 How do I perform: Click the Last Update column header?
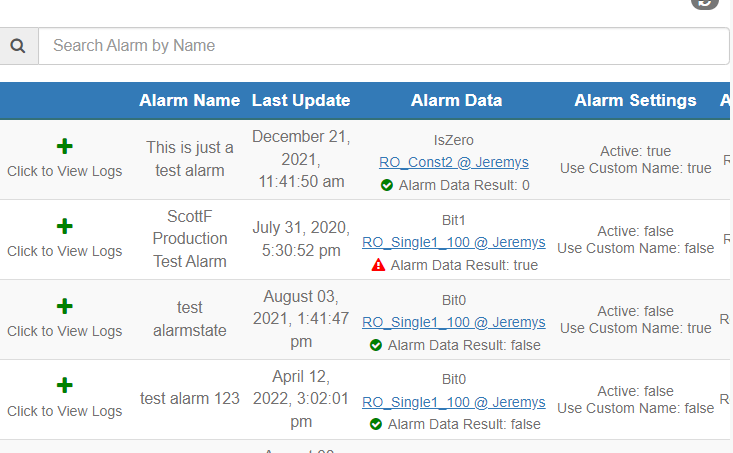[301, 100]
